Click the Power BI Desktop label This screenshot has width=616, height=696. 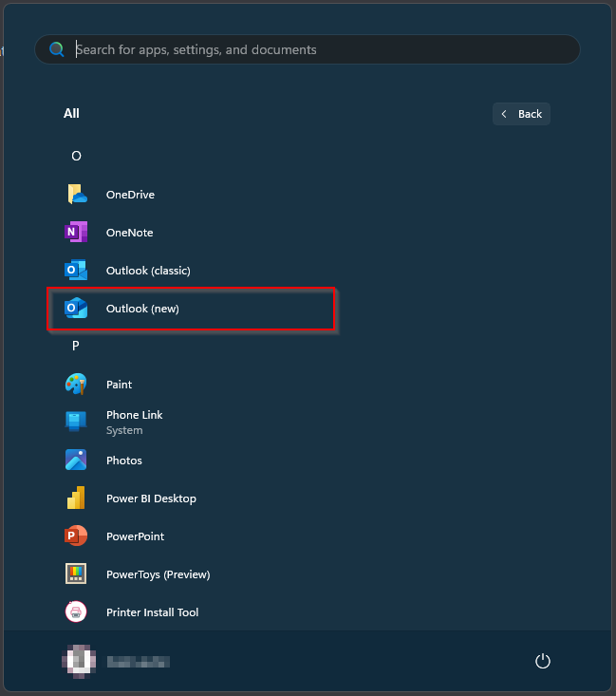151,498
